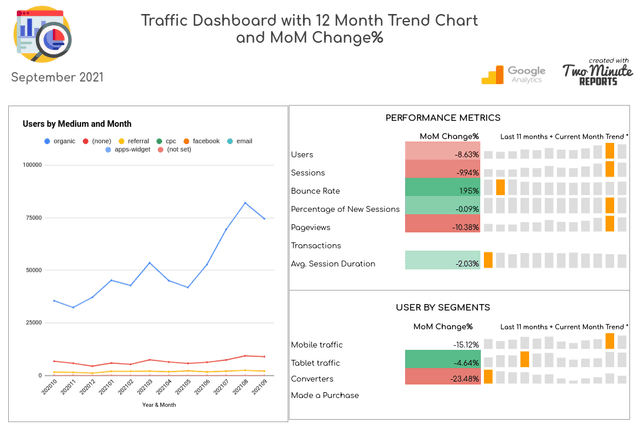Select the referral legend yellow dot
Image resolution: width=640 pixels, height=432 pixels.
[121, 141]
